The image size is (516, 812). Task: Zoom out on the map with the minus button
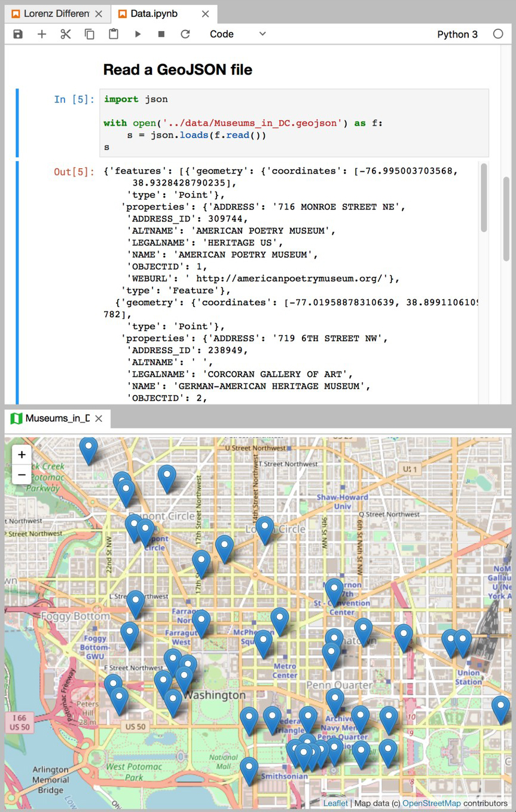tap(22, 475)
